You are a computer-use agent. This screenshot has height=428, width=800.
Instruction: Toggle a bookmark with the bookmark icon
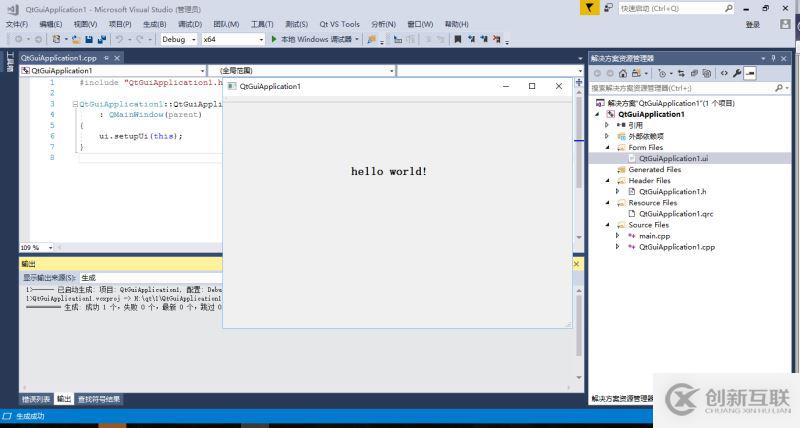click(458, 39)
